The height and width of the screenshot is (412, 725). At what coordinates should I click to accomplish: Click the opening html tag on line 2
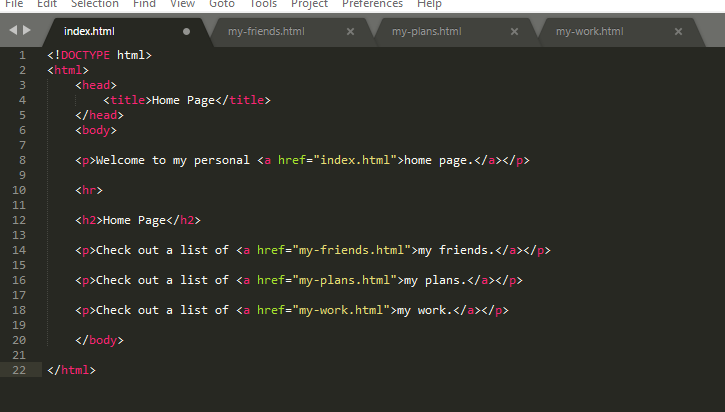(x=68, y=70)
